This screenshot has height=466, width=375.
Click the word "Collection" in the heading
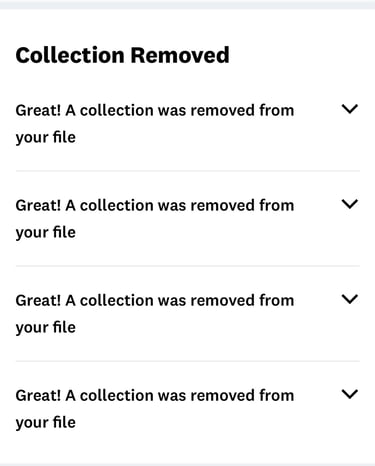(x=70, y=55)
